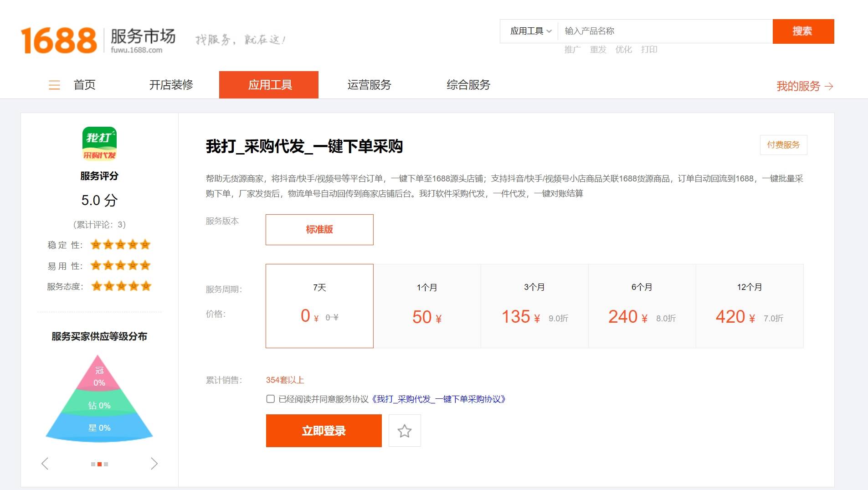
Task: Open the 我打_采购代发_一键下单采购协议 link
Action: (x=438, y=399)
